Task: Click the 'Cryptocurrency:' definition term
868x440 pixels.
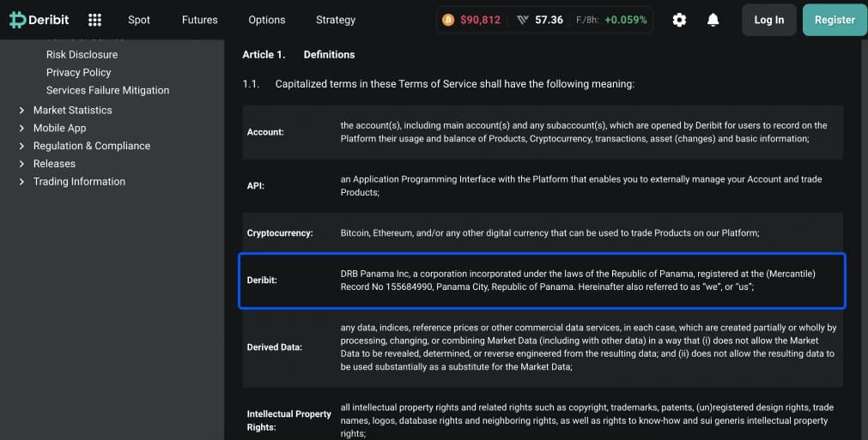Action: click(280, 233)
